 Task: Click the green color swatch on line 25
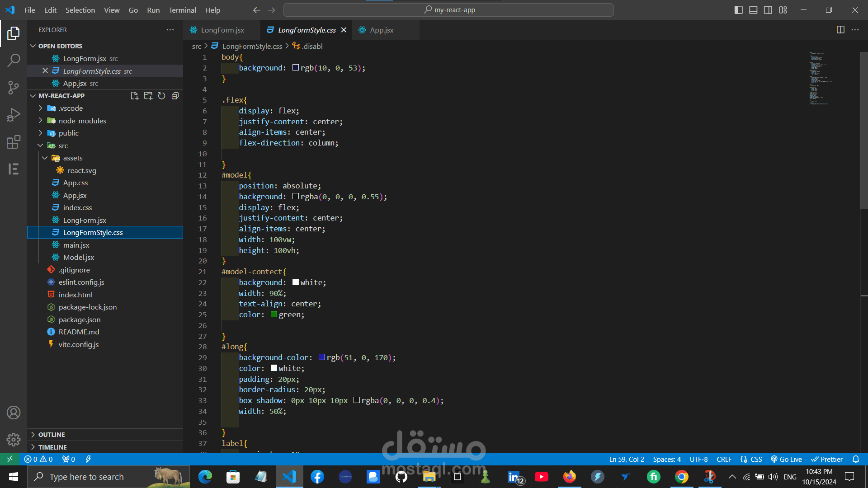point(274,314)
